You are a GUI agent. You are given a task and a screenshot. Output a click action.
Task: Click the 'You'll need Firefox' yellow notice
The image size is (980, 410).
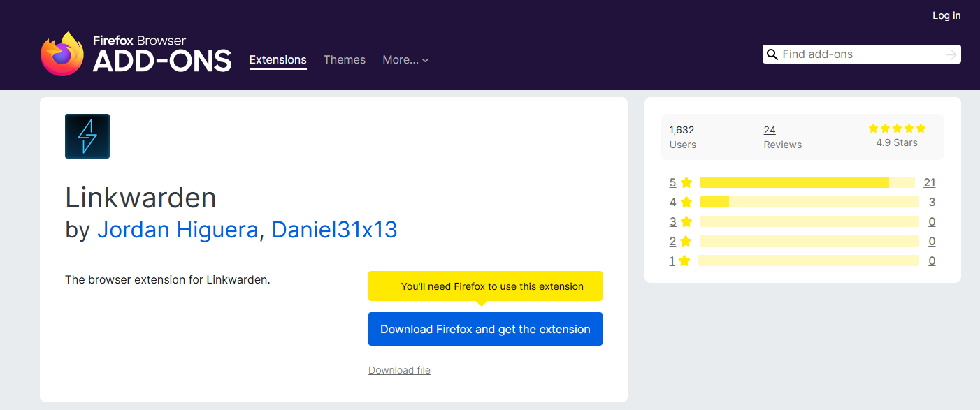pos(485,286)
